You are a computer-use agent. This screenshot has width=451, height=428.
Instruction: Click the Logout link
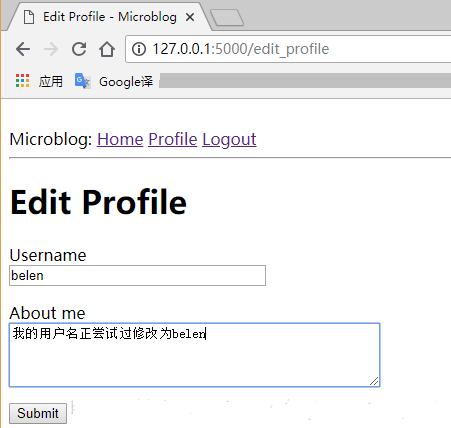[x=229, y=139]
